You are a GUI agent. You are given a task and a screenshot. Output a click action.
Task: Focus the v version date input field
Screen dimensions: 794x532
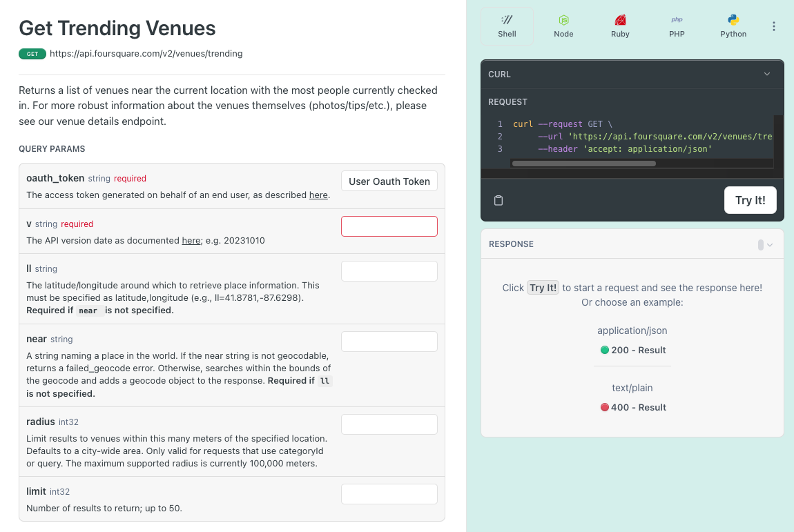pos(389,226)
